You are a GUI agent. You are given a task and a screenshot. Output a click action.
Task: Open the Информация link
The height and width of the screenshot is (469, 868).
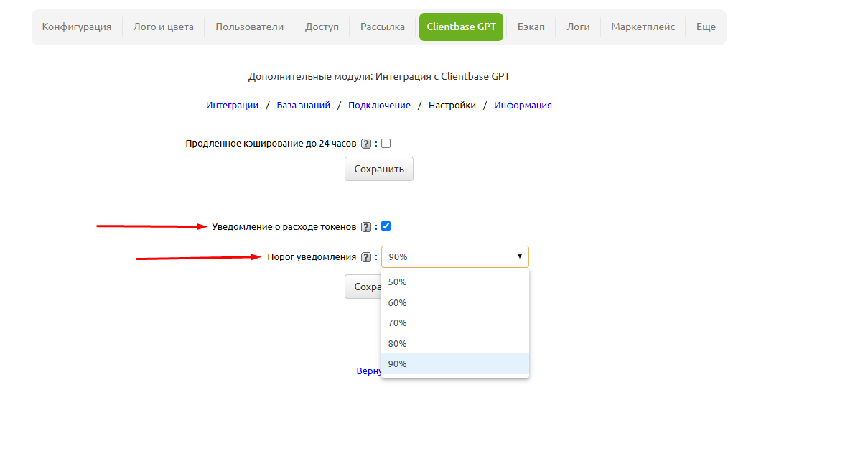[x=523, y=106]
